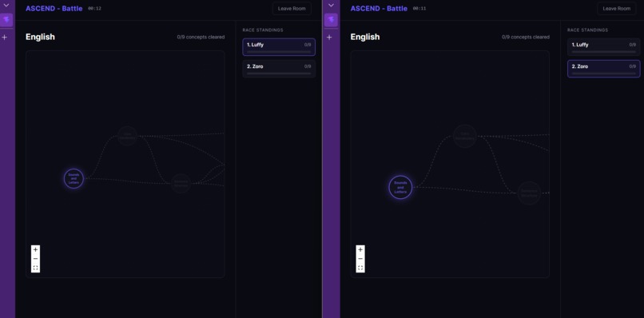This screenshot has height=318, width=644.
Task: Click the purple ASCEND logo icon in left window sidebar
Action: 6,20
